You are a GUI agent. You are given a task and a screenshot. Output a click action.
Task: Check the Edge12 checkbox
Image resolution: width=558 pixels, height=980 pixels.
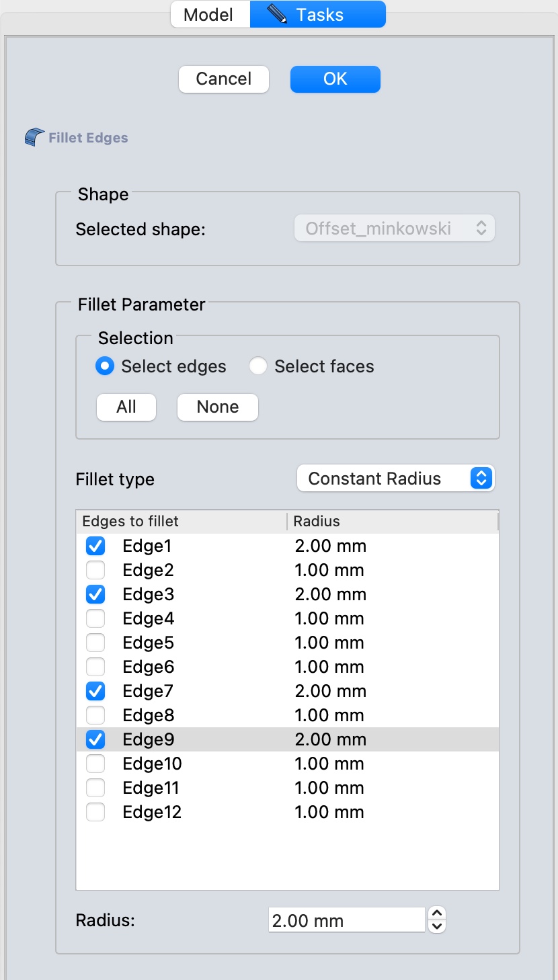pos(95,812)
